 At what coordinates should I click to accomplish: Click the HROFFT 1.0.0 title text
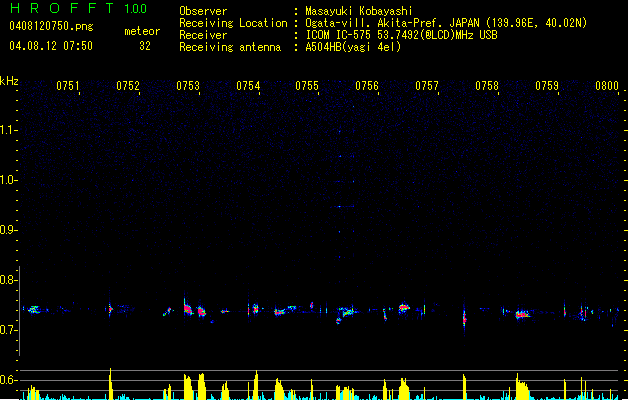point(78,8)
